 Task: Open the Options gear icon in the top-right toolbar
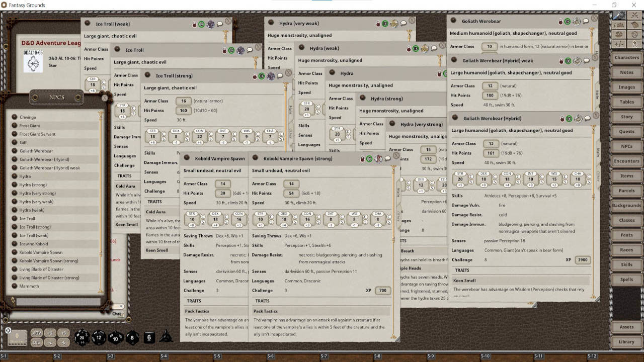[x=634, y=35]
